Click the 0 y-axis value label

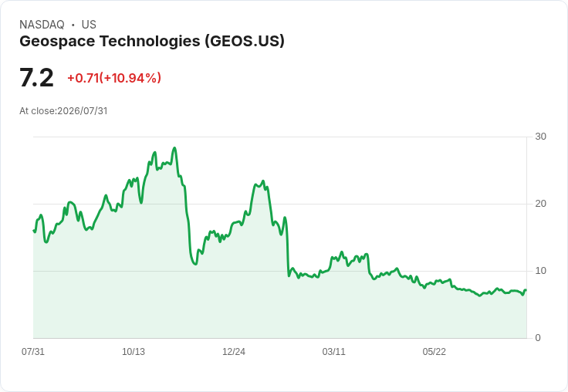[538, 338]
